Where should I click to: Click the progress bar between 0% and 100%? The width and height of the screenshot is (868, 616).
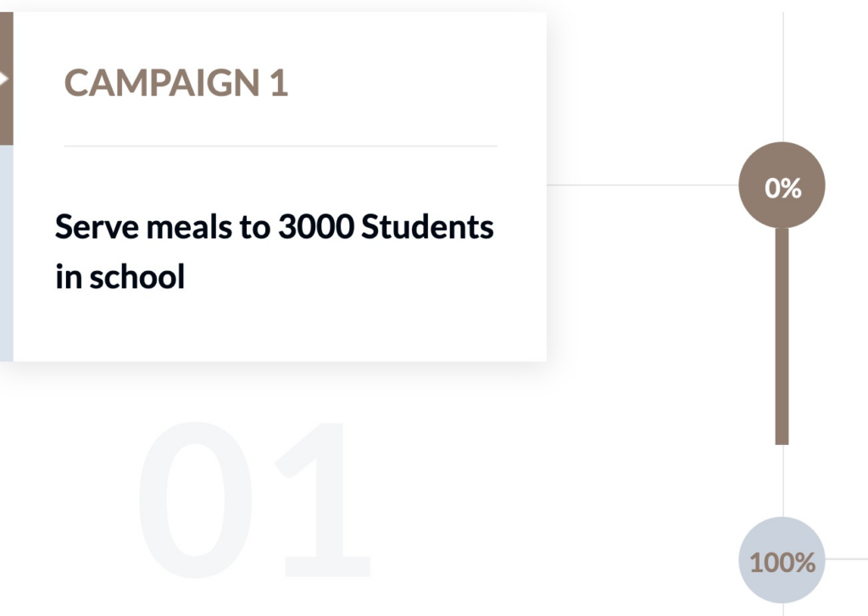(x=781, y=373)
